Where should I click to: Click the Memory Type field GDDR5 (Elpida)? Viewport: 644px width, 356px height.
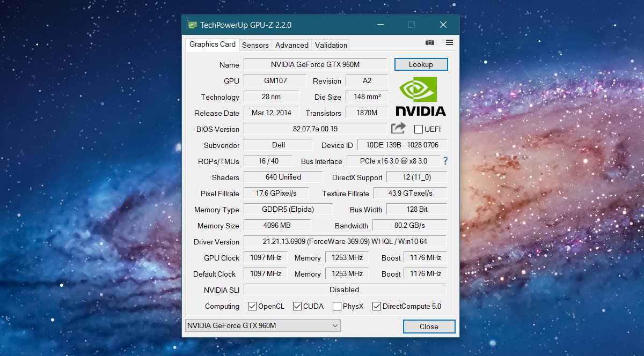pyautogui.click(x=288, y=209)
